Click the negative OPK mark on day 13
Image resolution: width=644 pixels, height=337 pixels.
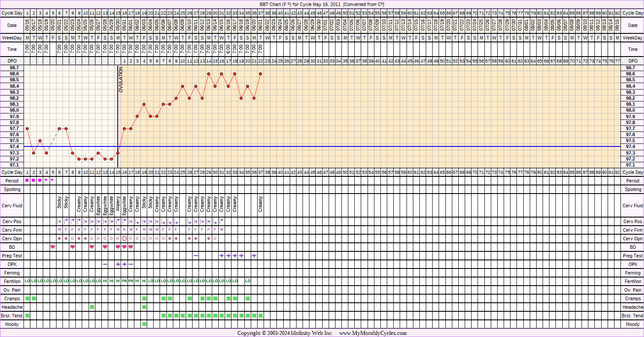[x=105, y=264]
